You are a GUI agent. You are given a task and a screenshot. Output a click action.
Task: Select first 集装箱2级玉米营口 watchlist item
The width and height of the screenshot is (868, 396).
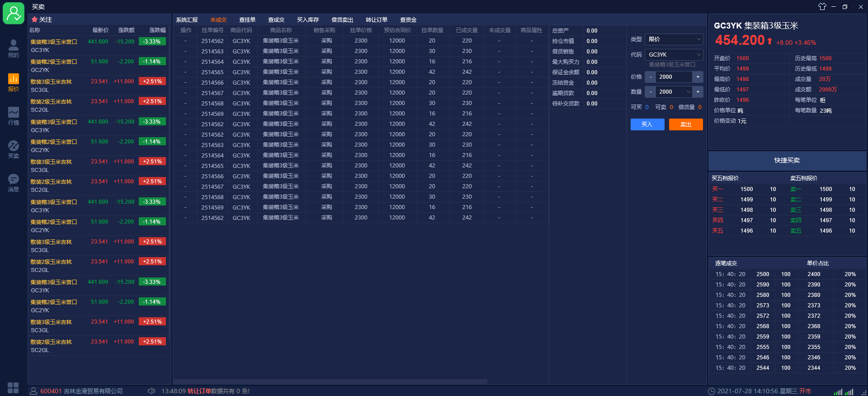[x=98, y=66]
